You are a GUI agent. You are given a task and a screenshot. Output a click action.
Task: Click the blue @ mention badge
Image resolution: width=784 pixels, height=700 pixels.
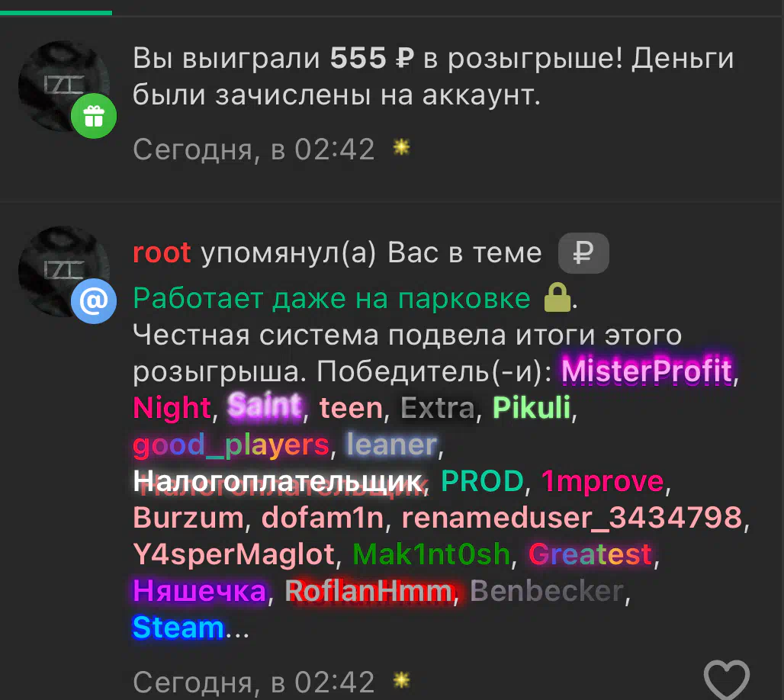(94, 301)
